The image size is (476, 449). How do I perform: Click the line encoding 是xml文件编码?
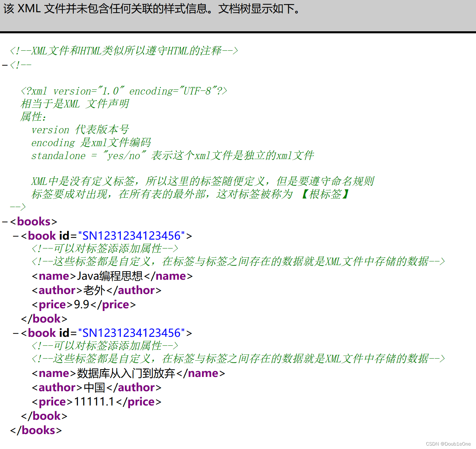point(91,143)
